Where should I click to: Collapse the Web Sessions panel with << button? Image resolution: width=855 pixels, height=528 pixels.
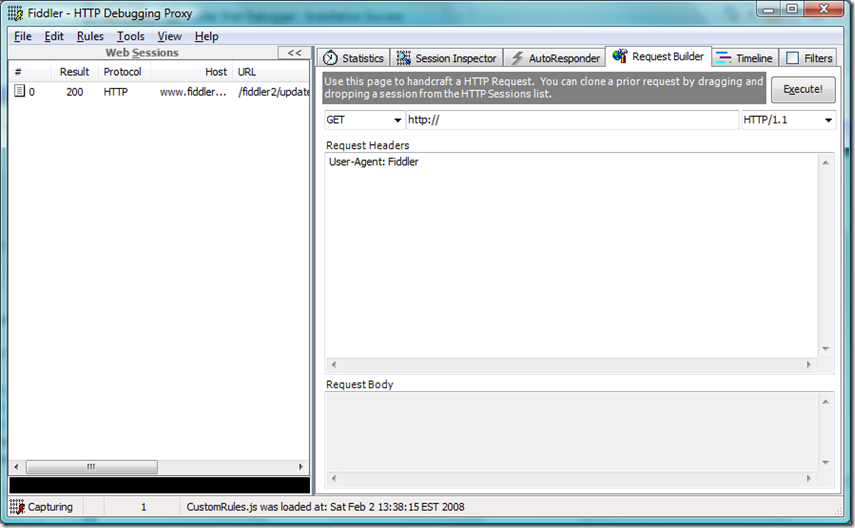tap(294, 52)
